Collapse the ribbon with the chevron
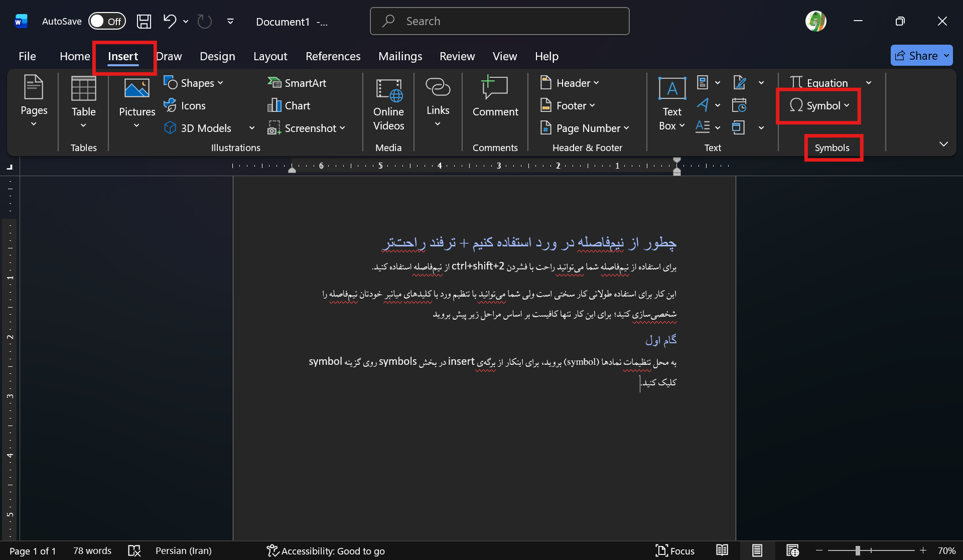The height and width of the screenshot is (560, 963). (943, 144)
